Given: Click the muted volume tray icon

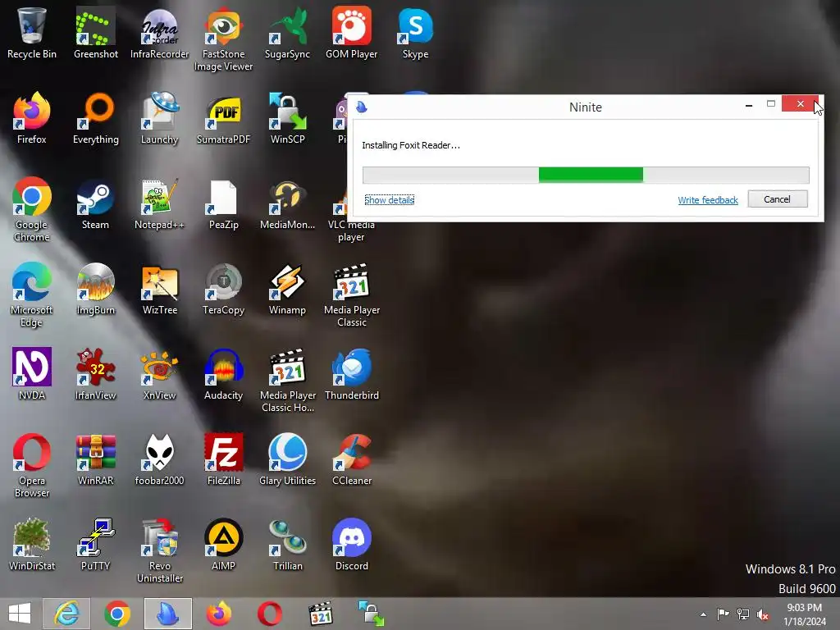Looking at the screenshot, I should point(763,614).
